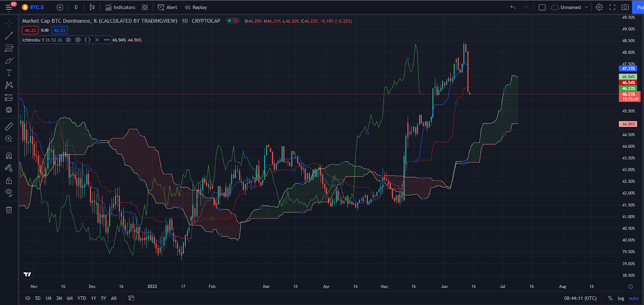Open price scale settings gear near date axis
Viewport: 644px width, 305px height.
631,287
